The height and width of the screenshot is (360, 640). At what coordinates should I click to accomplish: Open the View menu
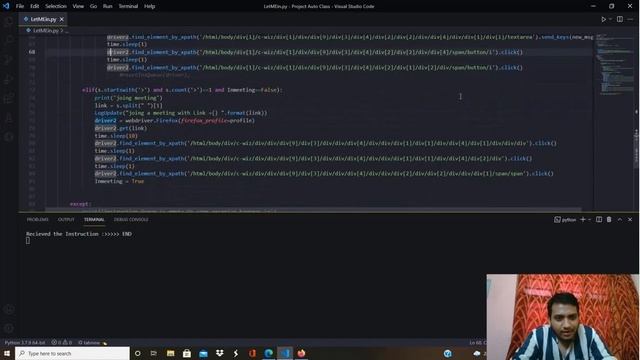click(x=78, y=6)
